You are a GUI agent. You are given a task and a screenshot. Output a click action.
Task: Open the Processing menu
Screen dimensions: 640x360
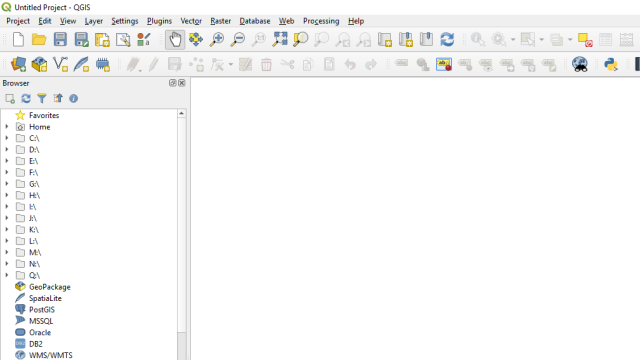[321, 21]
